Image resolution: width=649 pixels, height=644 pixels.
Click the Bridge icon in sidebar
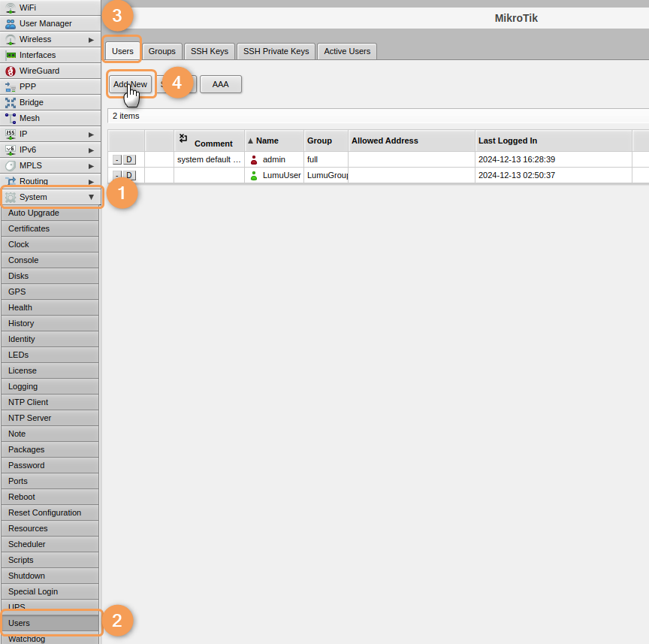11,102
